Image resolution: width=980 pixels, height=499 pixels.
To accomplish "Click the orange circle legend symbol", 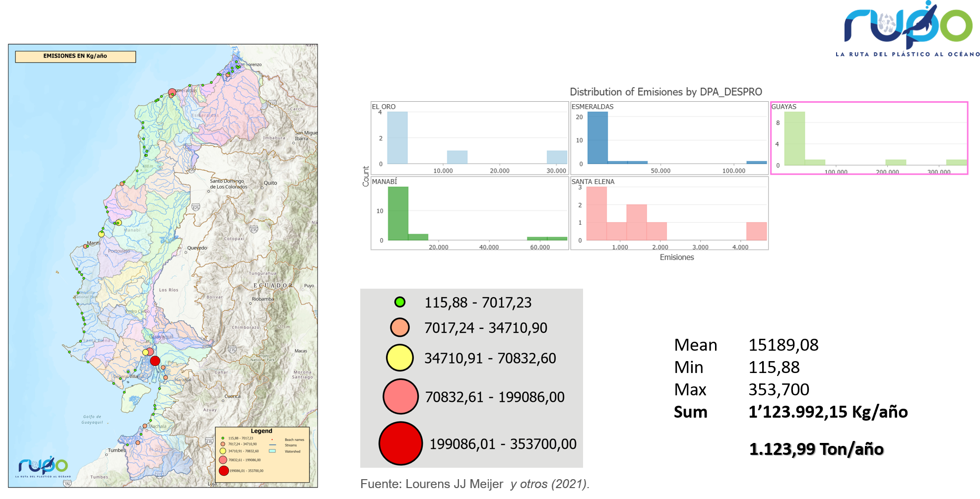I will tap(400, 327).
